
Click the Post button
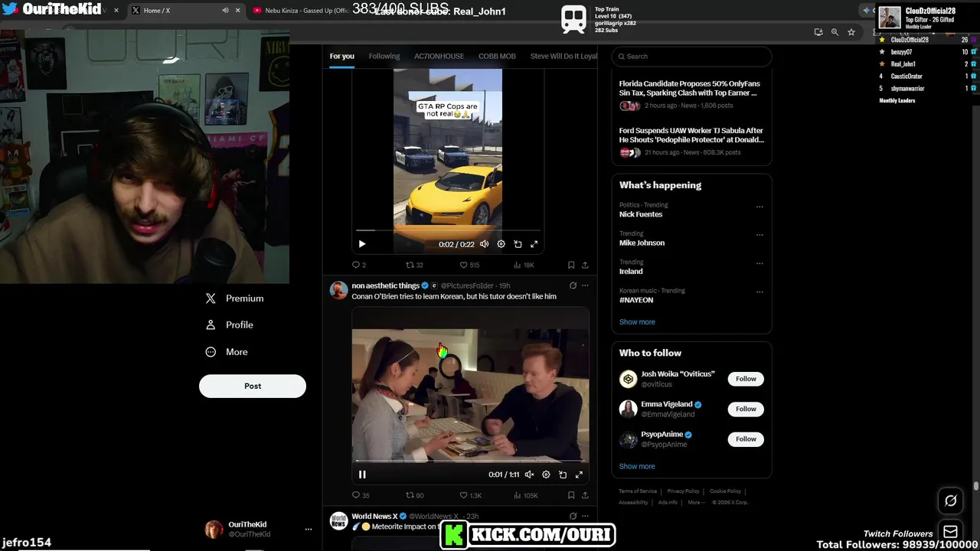tap(253, 386)
